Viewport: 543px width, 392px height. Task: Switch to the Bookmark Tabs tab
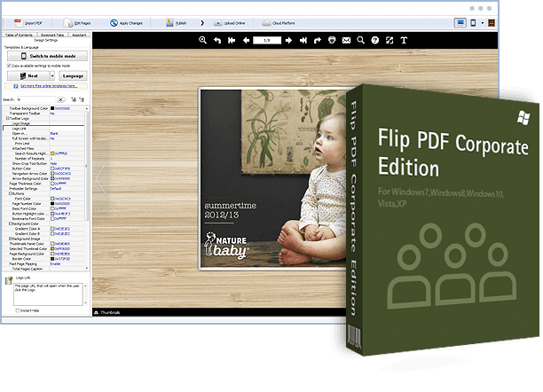pos(52,35)
